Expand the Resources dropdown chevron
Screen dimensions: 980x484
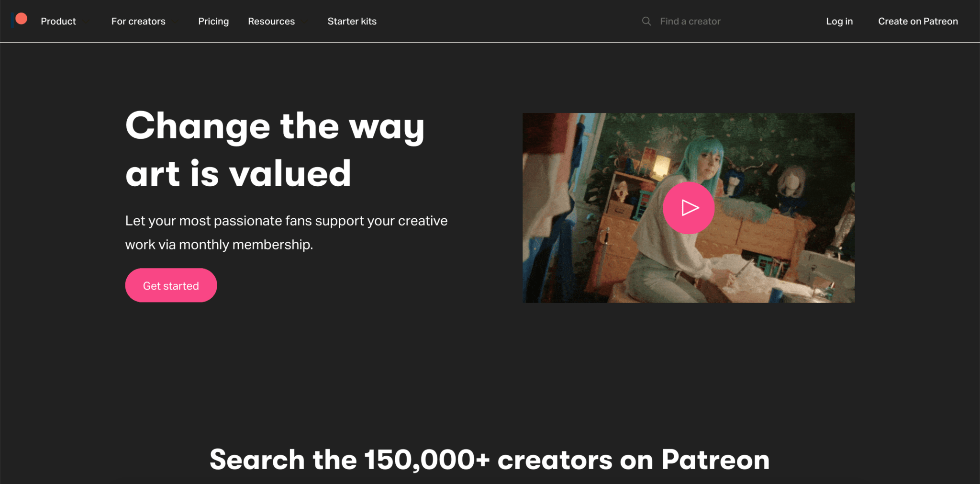tap(304, 22)
